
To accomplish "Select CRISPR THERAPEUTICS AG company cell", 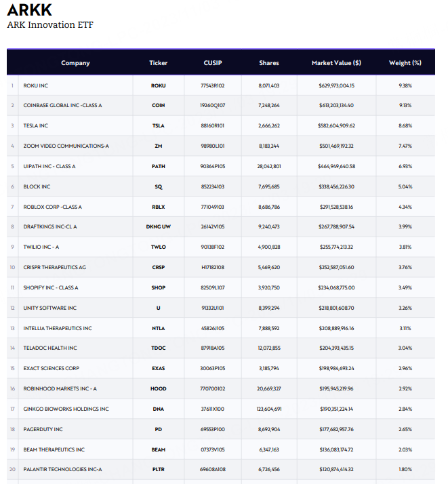I will (76, 267).
